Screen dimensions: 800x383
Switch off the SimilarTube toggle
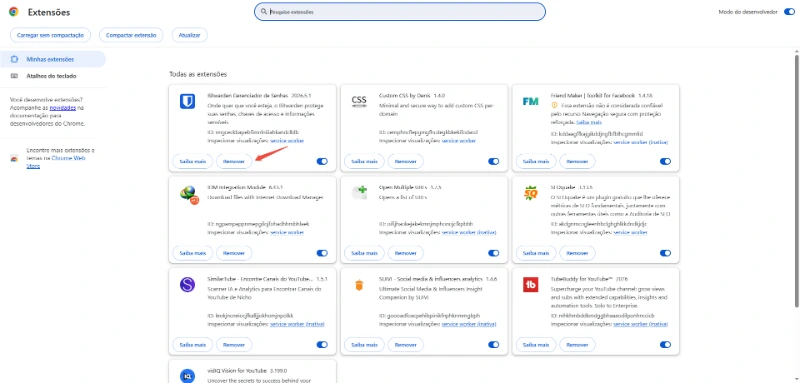(322, 345)
